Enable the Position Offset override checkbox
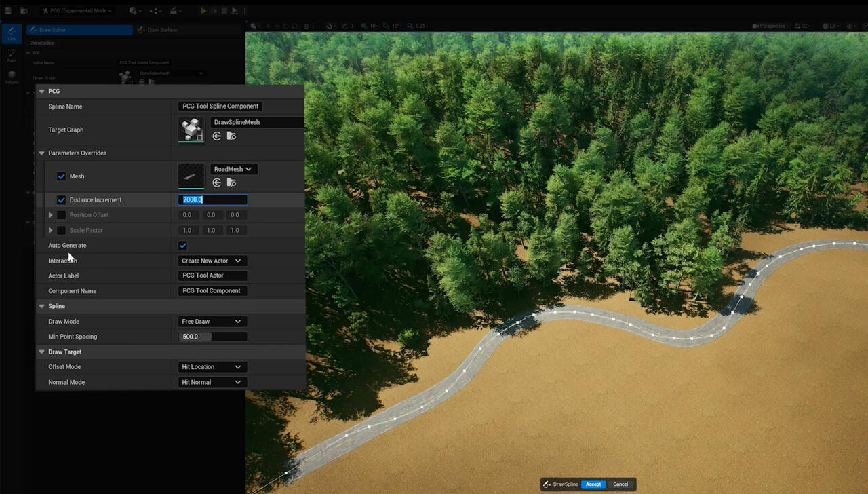This screenshot has width=868, height=494. click(61, 215)
